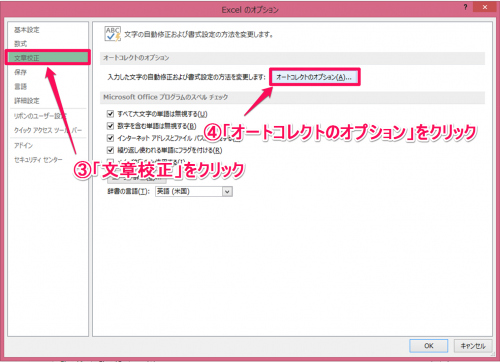This screenshot has height=362, width=500.
Task: Open the アドイン category
Action: point(23,145)
